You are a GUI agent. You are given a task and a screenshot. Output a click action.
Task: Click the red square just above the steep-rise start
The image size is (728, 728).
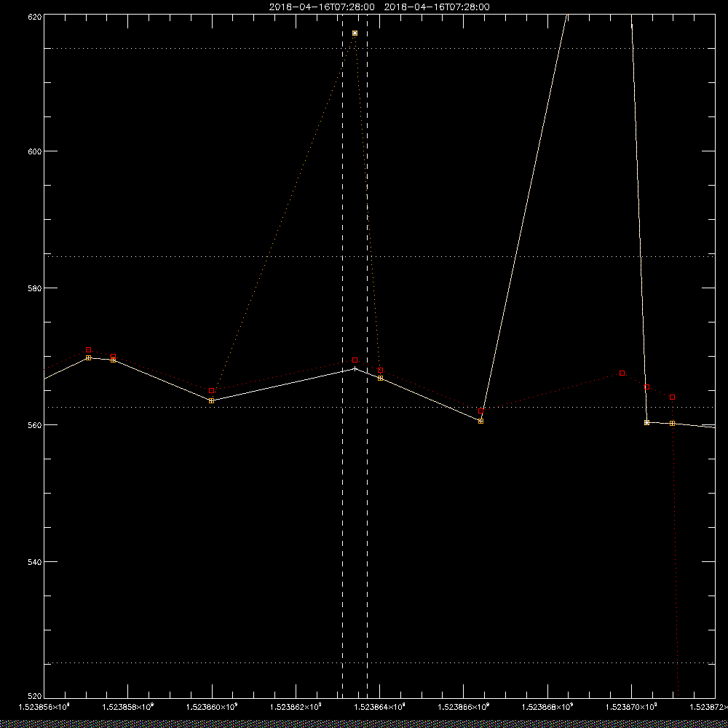pos(480,411)
